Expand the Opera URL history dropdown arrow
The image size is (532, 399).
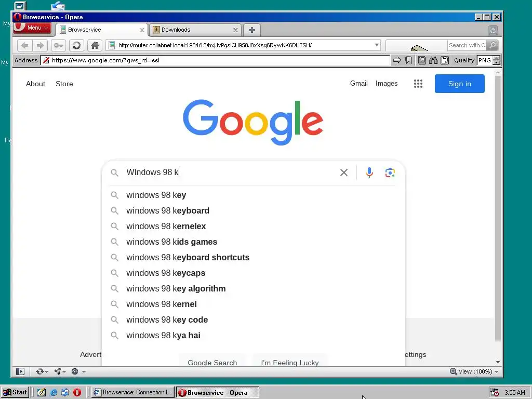click(377, 45)
